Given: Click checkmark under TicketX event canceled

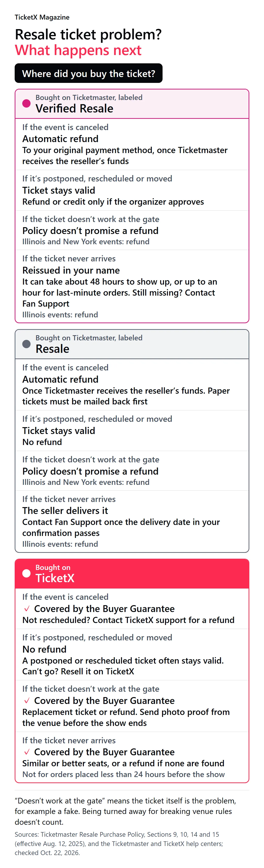Looking at the screenshot, I should point(27,609).
